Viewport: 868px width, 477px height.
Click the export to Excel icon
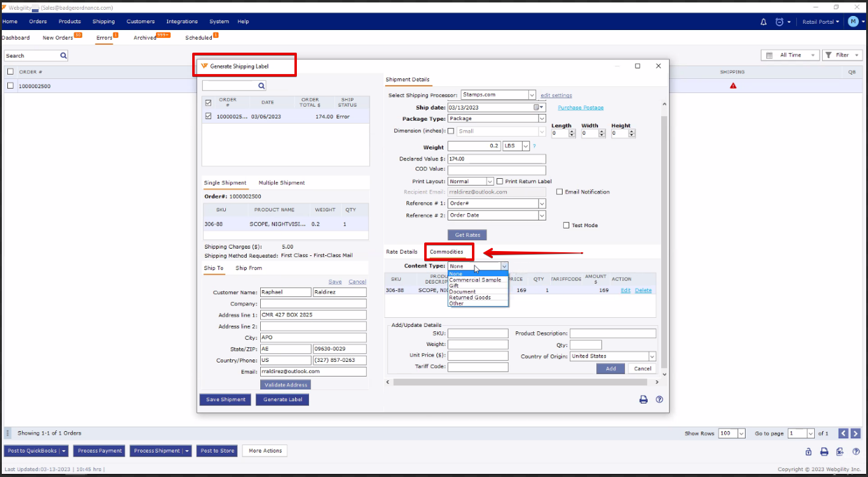click(840, 451)
